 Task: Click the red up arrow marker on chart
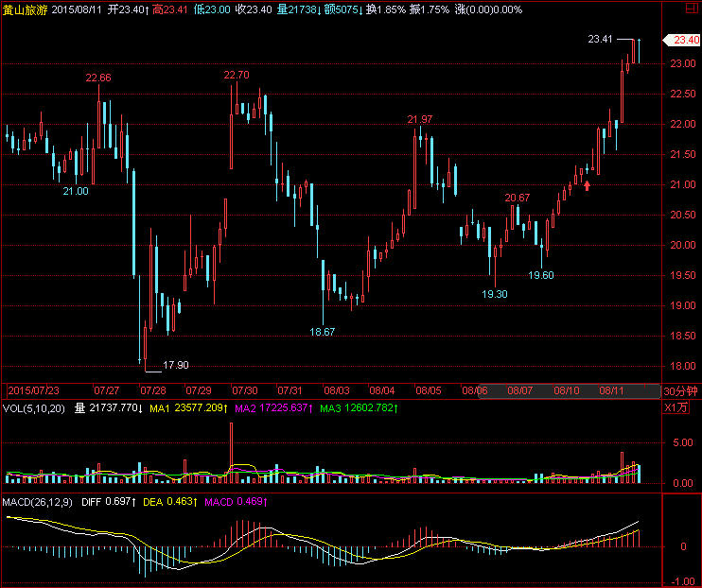[588, 185]
